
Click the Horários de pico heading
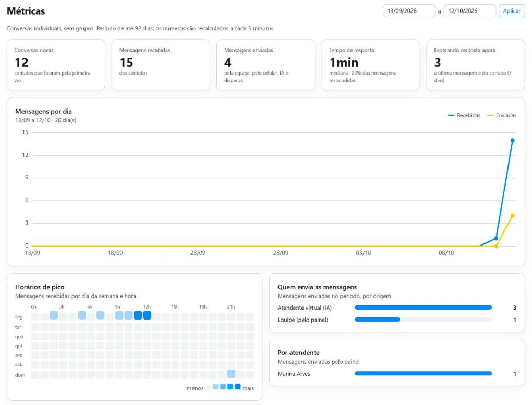coord(40,287)
